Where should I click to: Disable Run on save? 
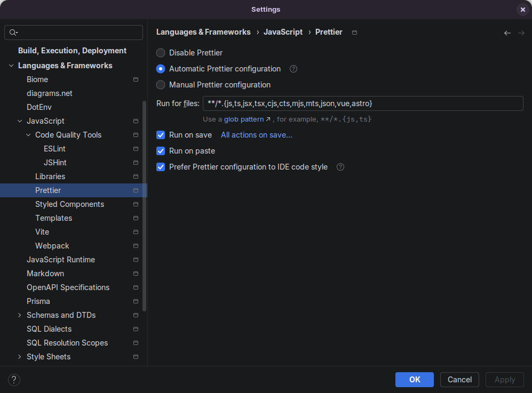161,135
